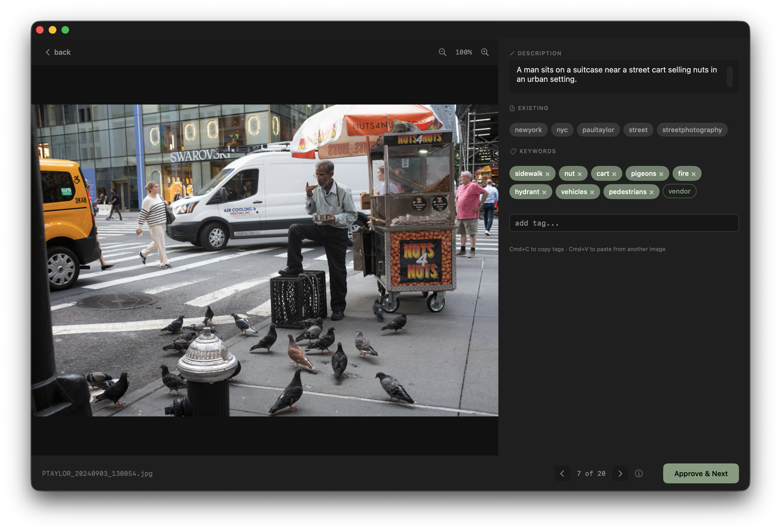
Task: Click the zoom out magnifier icon
Action: coord(442,52)
